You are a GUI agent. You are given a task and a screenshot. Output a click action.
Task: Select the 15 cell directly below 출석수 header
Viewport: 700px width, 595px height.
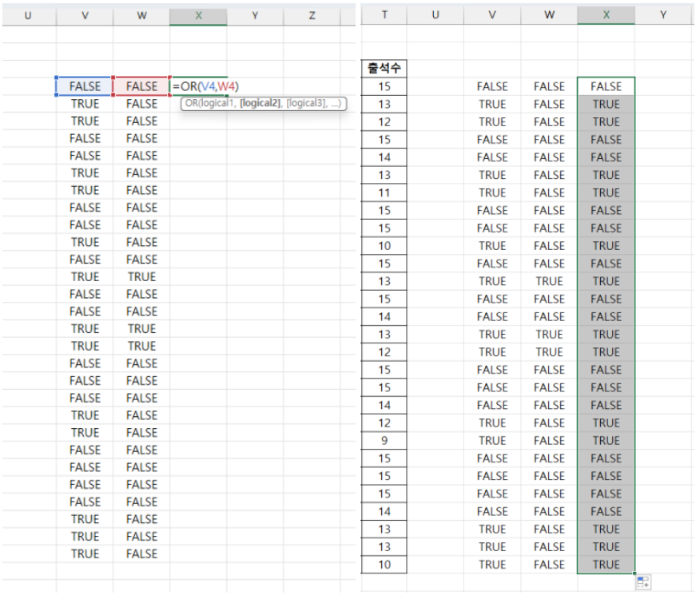point(384,86)
